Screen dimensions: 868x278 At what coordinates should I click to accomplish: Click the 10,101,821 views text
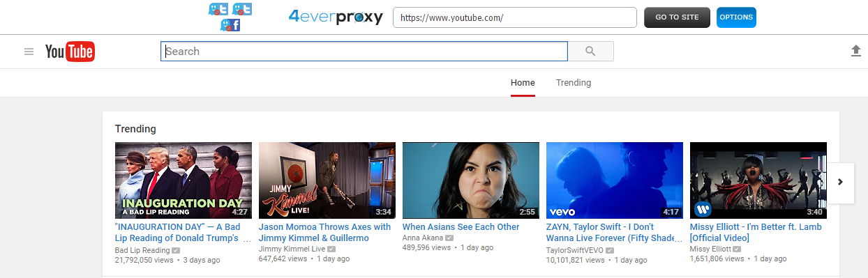pyautogui.click(x=576, y=260)
